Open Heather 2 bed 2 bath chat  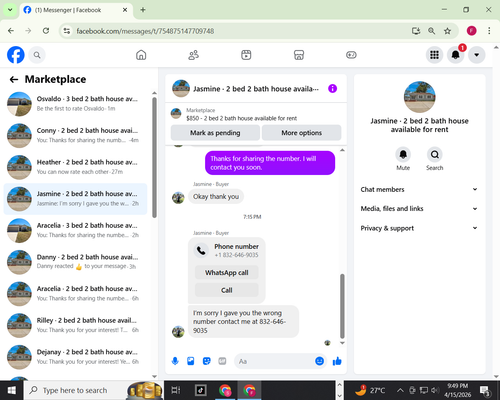tap(75, 167)
